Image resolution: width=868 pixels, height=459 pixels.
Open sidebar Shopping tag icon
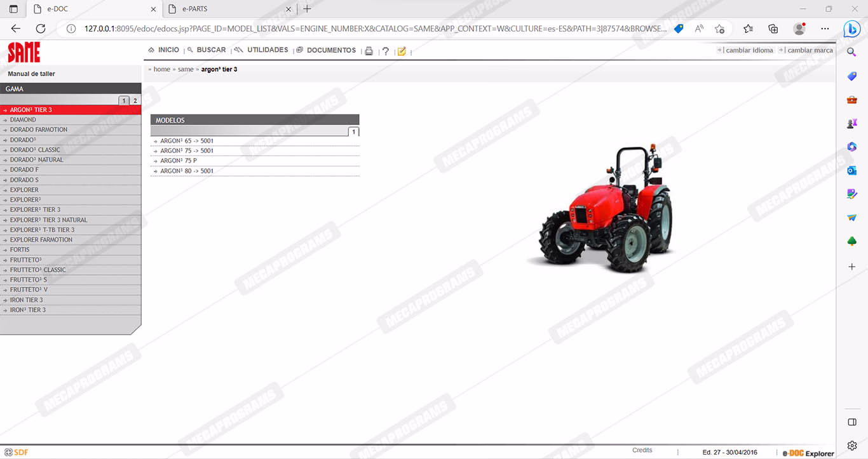point(852,76)
